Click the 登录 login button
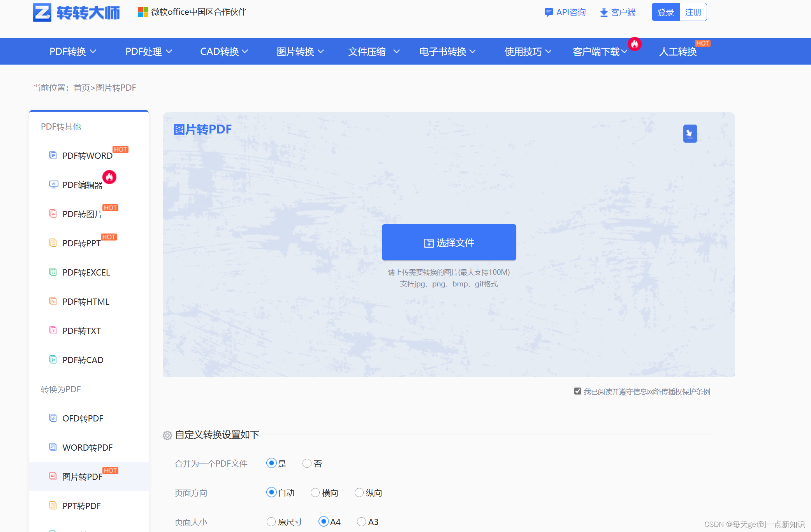The width and height of the screenshot is (811, 532). coord(665,12)
